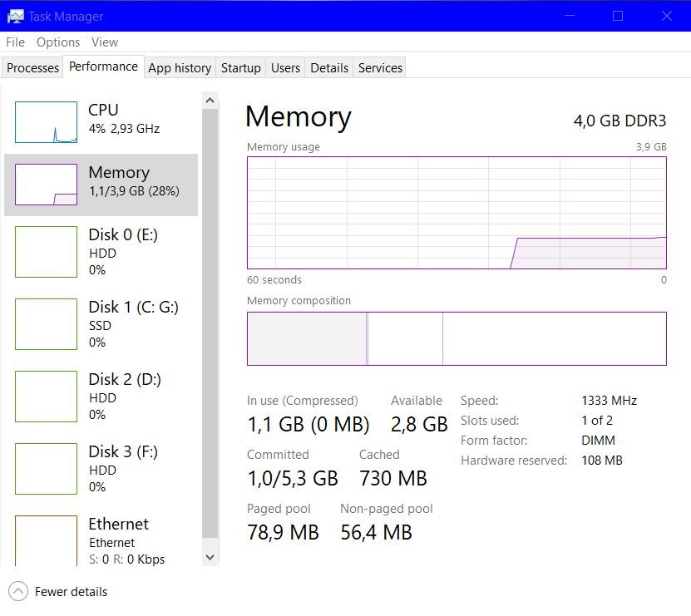Click the CPU mini graph thumbnail

point(46,122)
